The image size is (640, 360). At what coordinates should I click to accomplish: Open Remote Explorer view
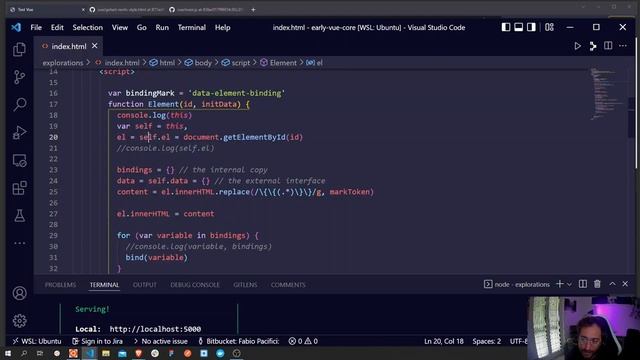click(x=19, y=160)
